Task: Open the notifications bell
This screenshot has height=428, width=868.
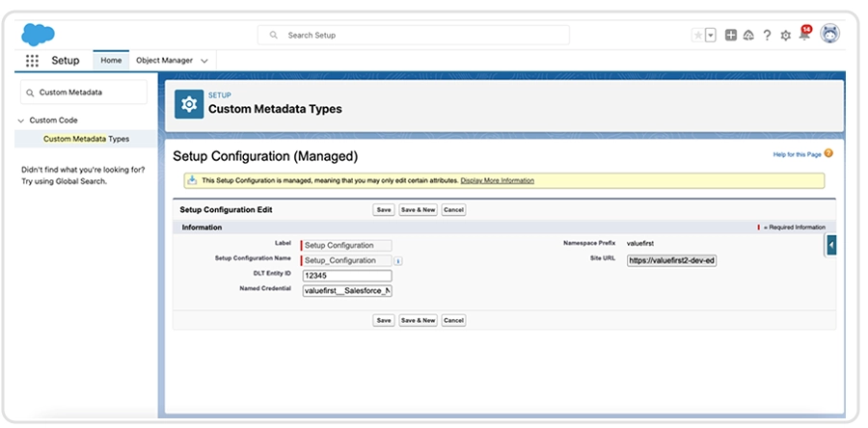Action: point(804,36)
